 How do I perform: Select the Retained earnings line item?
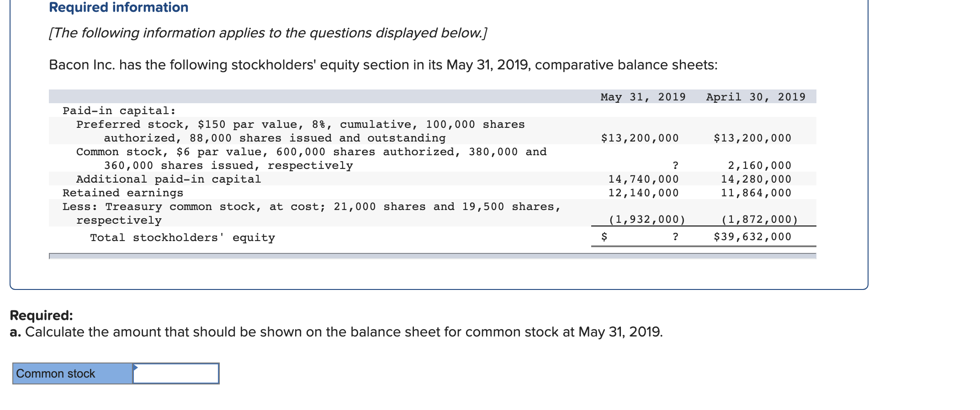[x=122, y=192]
